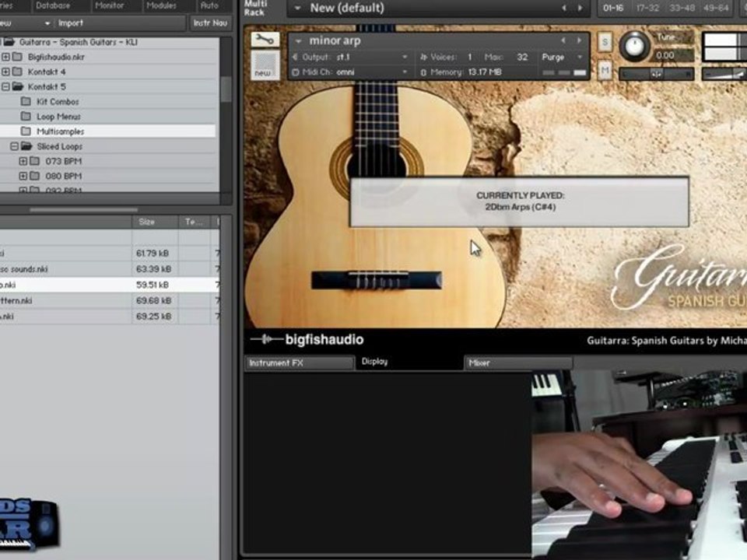Click the Multi Rack label
This screenshot has height=560, width=747.
point(255,8)
